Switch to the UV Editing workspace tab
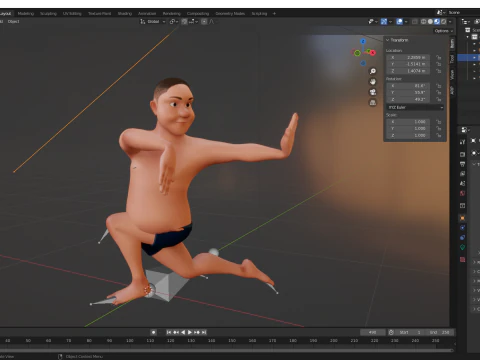The image size is (480, 360). pyautogui.click(x=72, y=14)
